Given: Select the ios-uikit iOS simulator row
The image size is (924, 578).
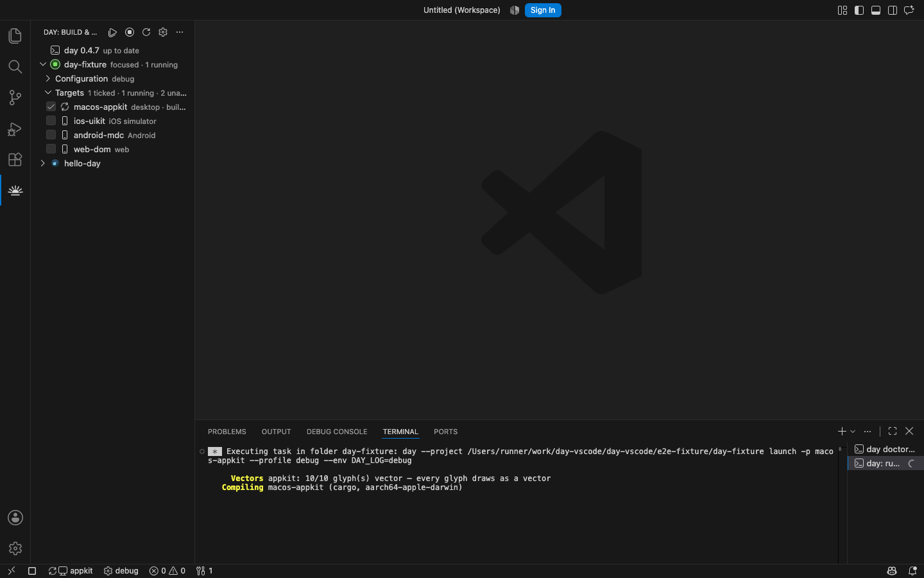Looking at the screenshot, I should pos(113,121).
